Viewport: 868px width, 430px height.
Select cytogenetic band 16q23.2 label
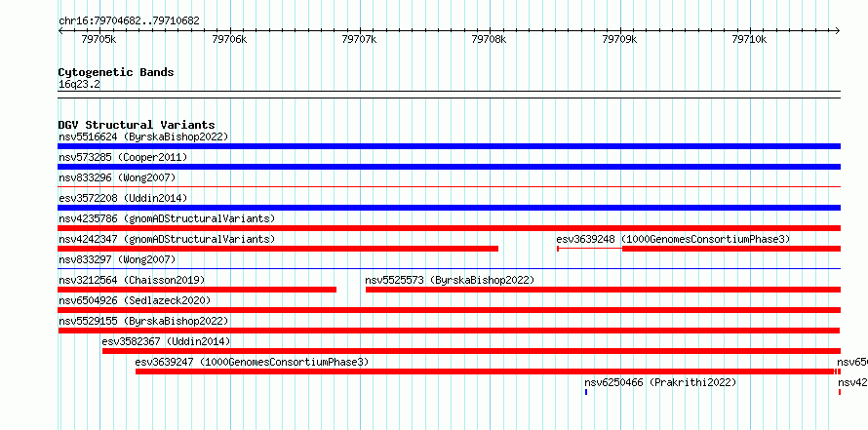tap(79, 85)
